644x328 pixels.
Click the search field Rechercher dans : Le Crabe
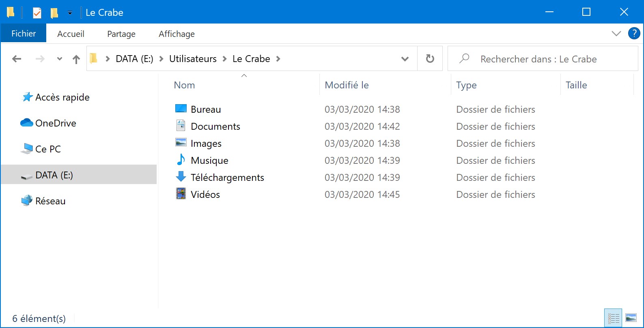[543, 59]
